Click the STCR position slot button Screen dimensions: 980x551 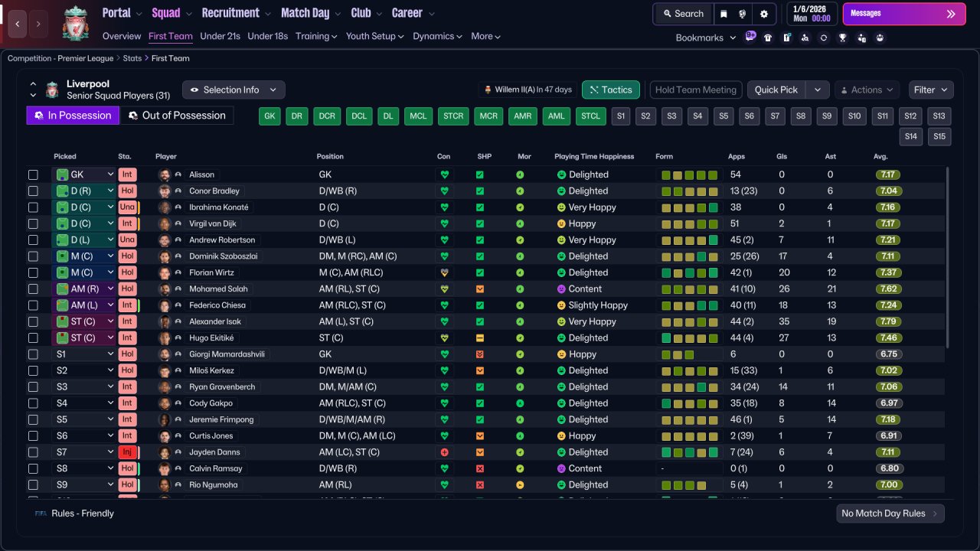[454, 116]
